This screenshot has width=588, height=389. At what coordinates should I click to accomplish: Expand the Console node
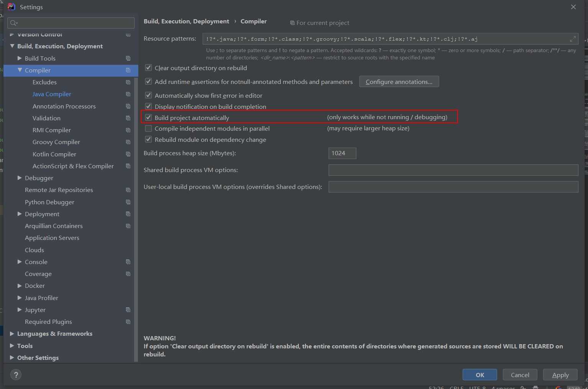tap(20, 262)
